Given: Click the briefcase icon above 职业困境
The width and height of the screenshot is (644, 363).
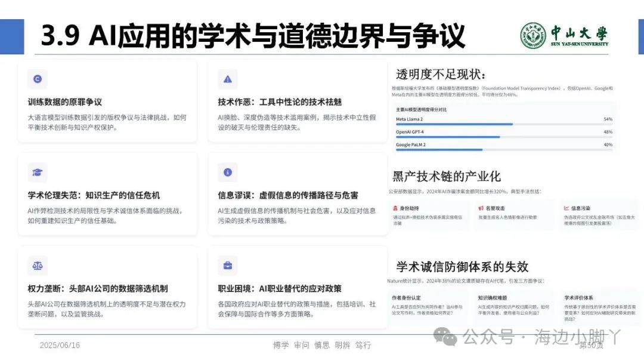Looking at the screenshot, I should click(x=228, y=266).
